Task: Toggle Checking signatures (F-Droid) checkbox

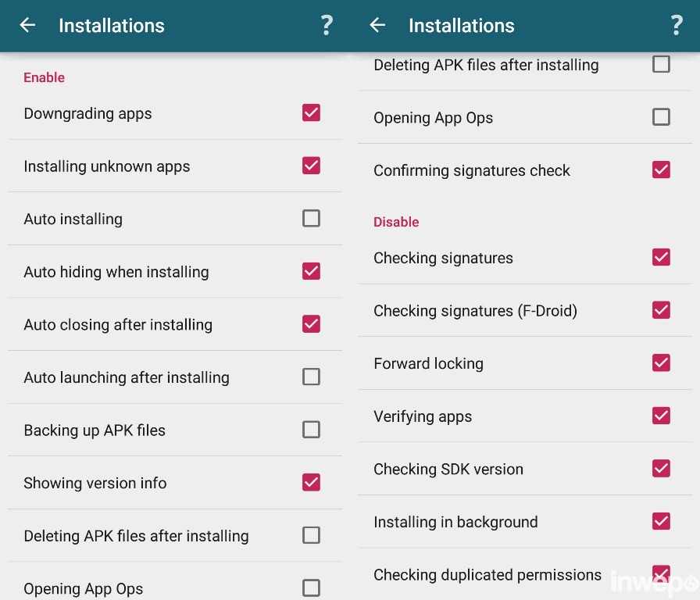Action: [661, 310]
